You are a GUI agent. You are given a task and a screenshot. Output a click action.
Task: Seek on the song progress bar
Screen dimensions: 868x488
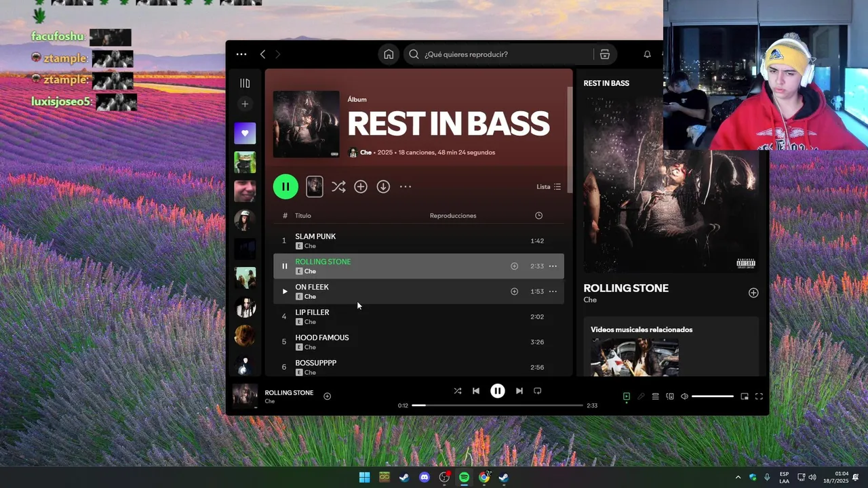click(497, 405)
